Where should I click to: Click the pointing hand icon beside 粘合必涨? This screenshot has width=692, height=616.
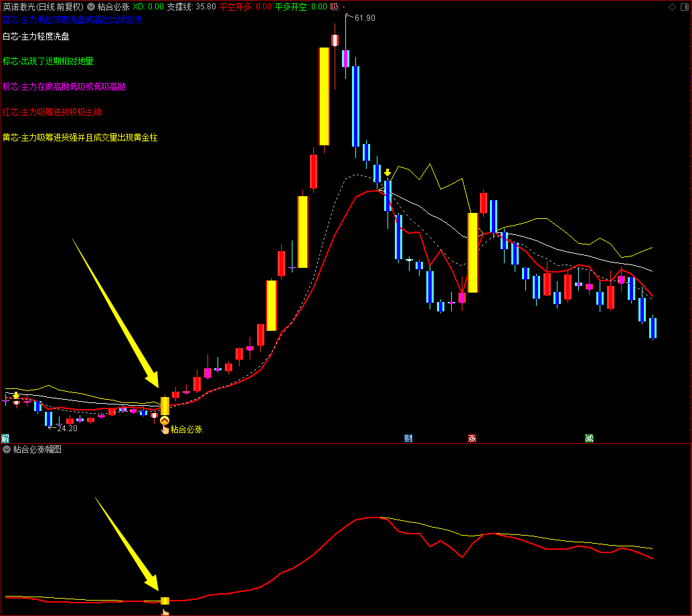coord(165,430)
